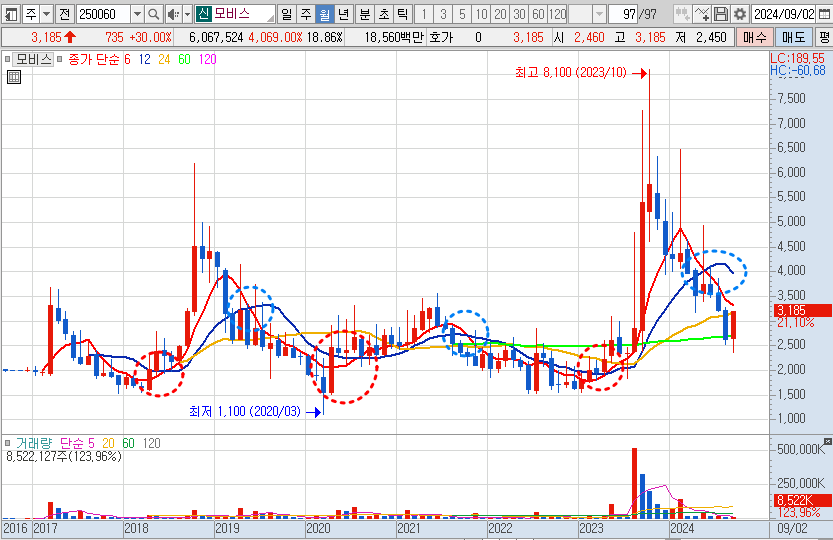This screenshot has width=833, height=540.
Task: Switch to minute 분 chart
Action: click(x=364, y=14)
